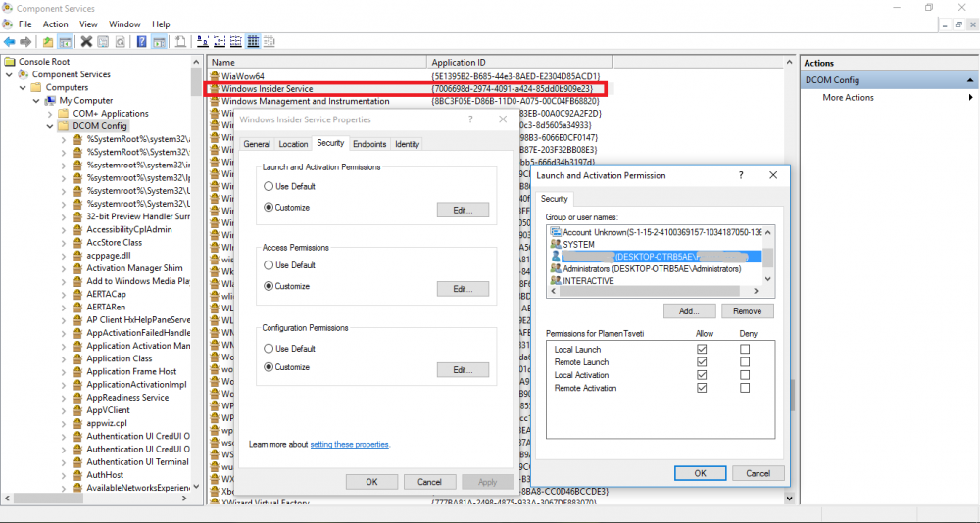Image resolution: width=980 pixels, height=523 pixels.
Task: Collapse the DCOM Config node
Action: pyautogui.click(x=50, y=126)
